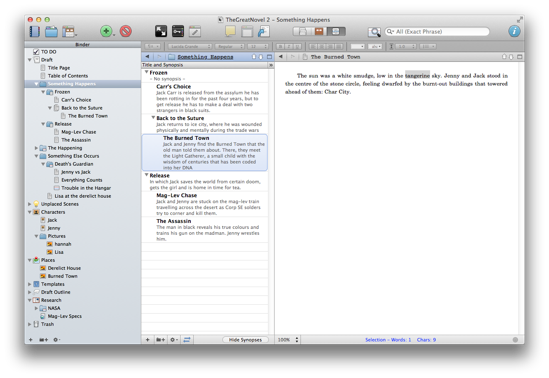Toggle the TO DO checkbox item
Image resolution: width=549 pixels, height=378 pixels.
coord(36,51)
